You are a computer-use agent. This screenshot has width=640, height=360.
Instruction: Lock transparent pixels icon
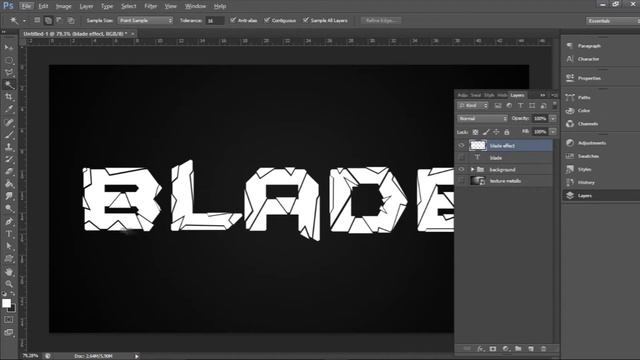click(475, 132)
